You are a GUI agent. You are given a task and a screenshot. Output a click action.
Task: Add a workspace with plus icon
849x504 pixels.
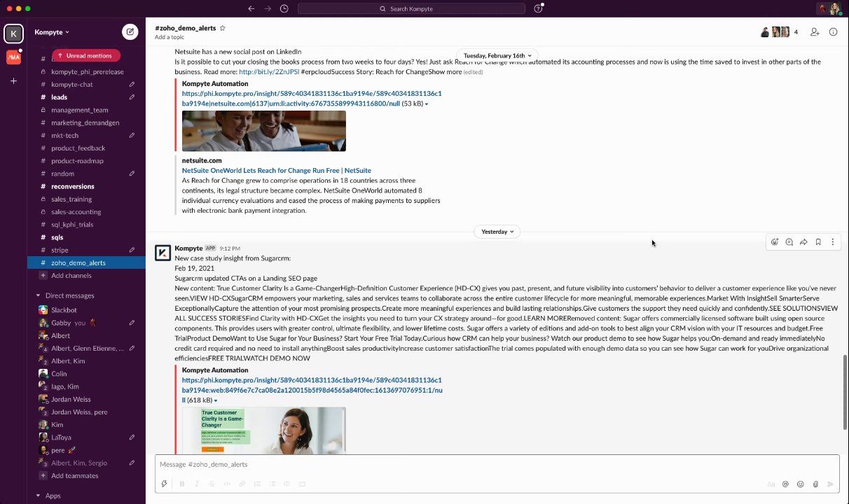tap(13, 81)
